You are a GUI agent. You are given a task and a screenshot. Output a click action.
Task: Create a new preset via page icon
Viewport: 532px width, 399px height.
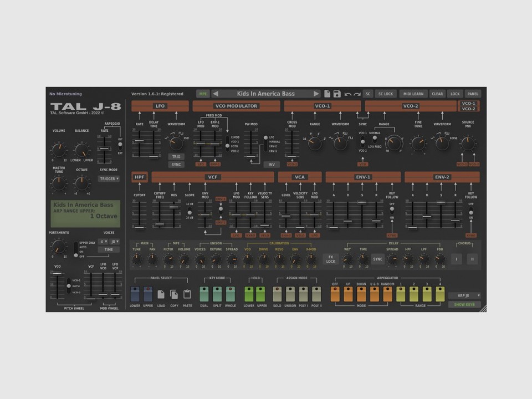[x=327, y=94]
